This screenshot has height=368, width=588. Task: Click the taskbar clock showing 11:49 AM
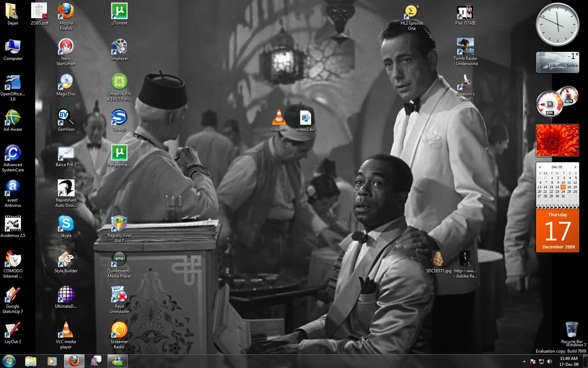pyautogui.click(x=569, y=361)
